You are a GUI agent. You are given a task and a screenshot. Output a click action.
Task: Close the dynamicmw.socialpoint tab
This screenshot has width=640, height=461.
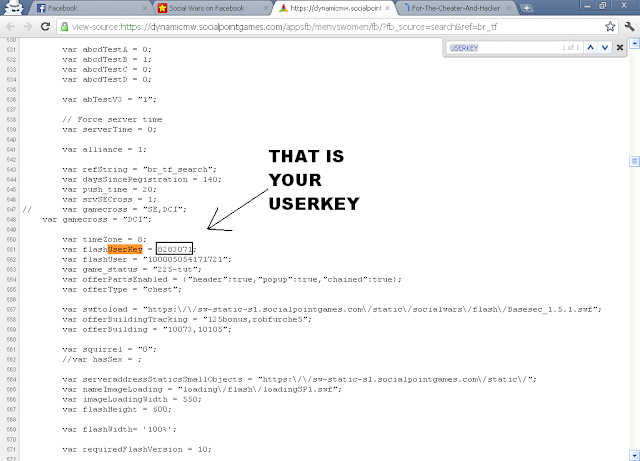[387, 8]
